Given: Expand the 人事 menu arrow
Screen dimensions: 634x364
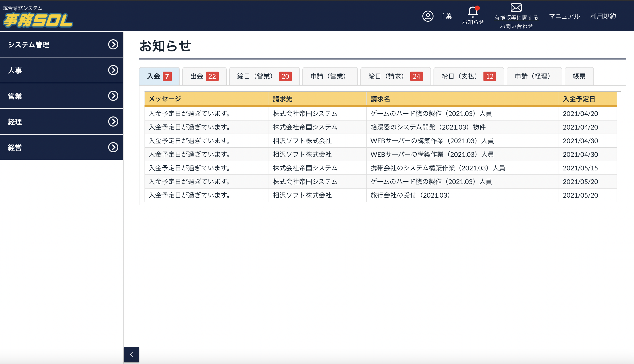Looking at the screenshot, I should point(113,70).
